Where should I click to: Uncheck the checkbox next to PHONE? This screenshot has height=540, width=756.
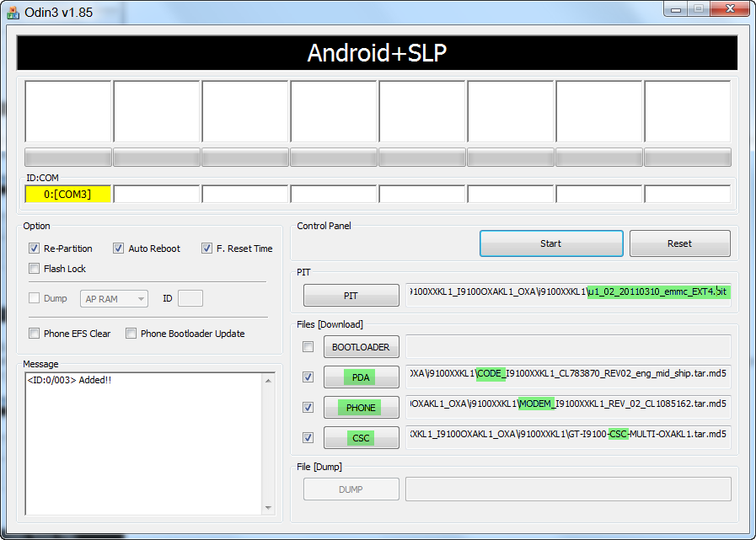click(x=308, y=408)
